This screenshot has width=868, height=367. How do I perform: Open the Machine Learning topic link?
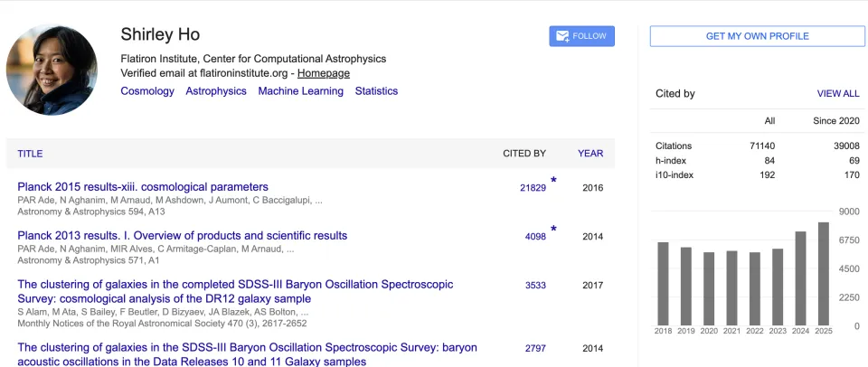click(x=300, y=91)
